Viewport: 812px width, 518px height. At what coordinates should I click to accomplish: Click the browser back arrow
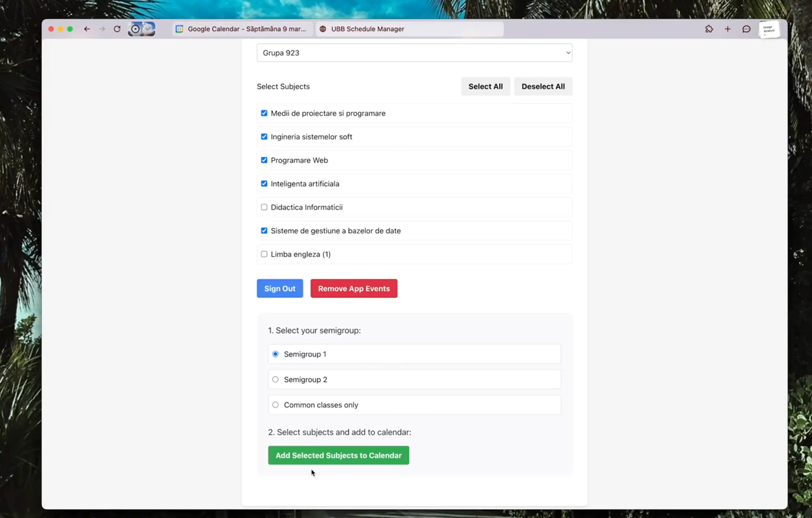tap(87, 29)
